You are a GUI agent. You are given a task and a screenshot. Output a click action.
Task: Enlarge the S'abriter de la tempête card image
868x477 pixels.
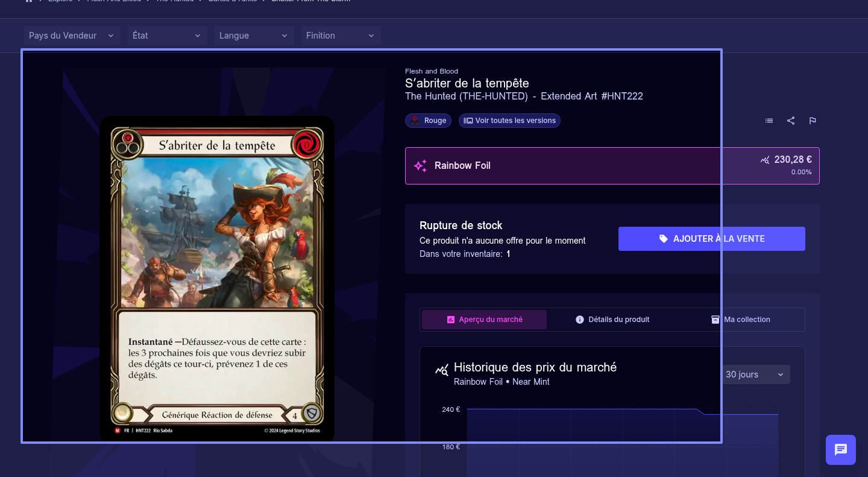tap(217, 279)
